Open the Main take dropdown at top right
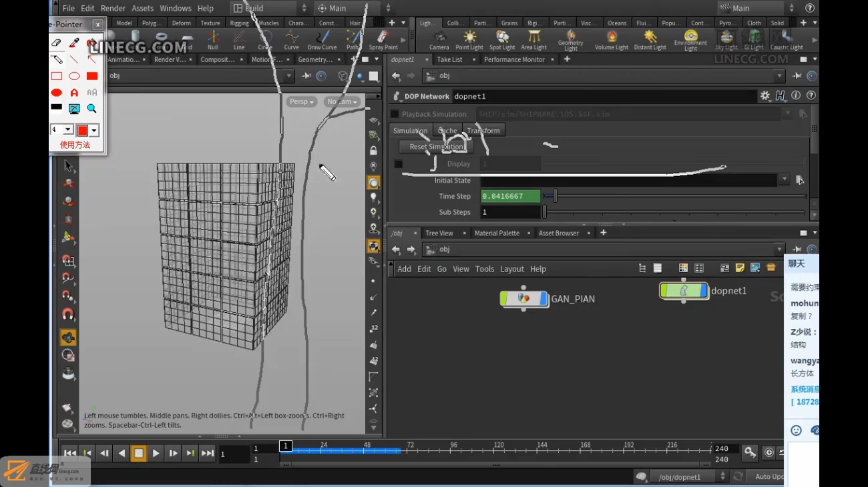This screenshot has height=487, width=868. [x=757, y=8]
